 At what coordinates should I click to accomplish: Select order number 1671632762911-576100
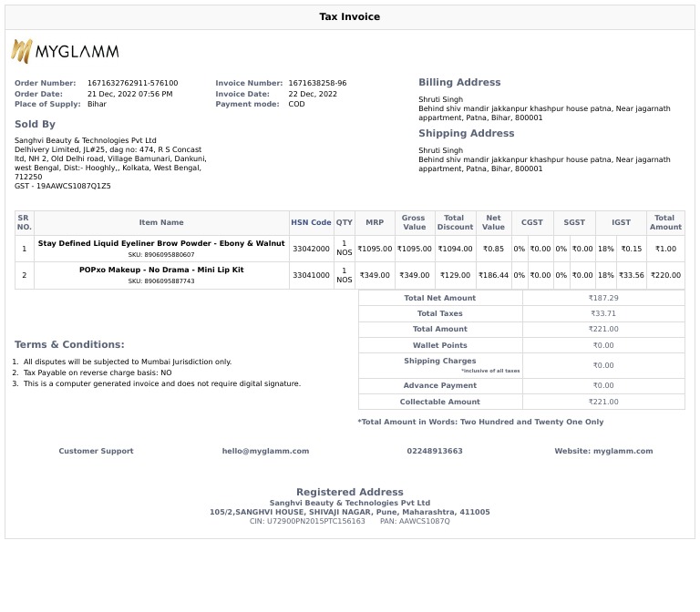(132, 83)
